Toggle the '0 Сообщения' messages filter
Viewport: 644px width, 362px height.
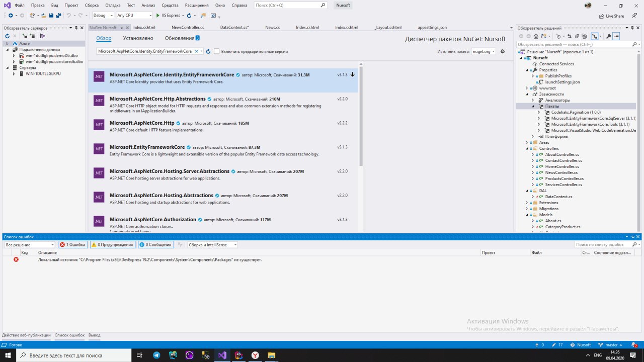[x=155, y=245]
